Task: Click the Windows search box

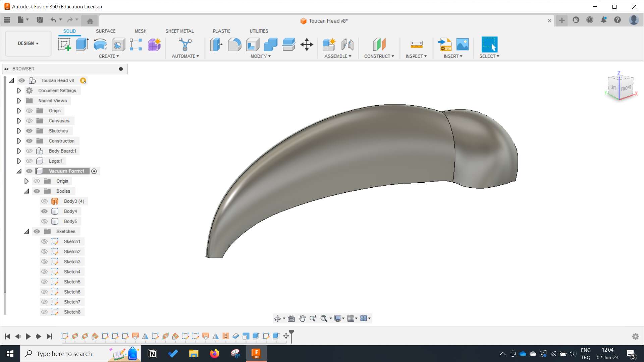Action: pos(64,354)
